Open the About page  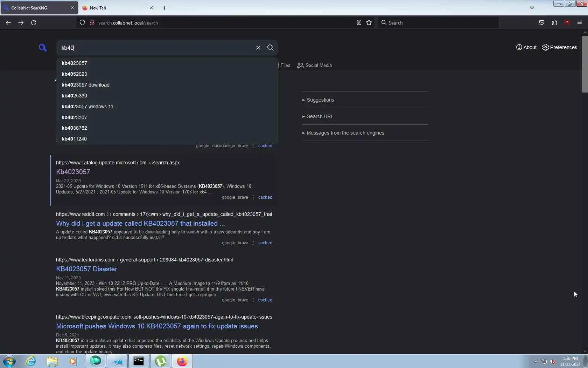click(x=526, y=47)
